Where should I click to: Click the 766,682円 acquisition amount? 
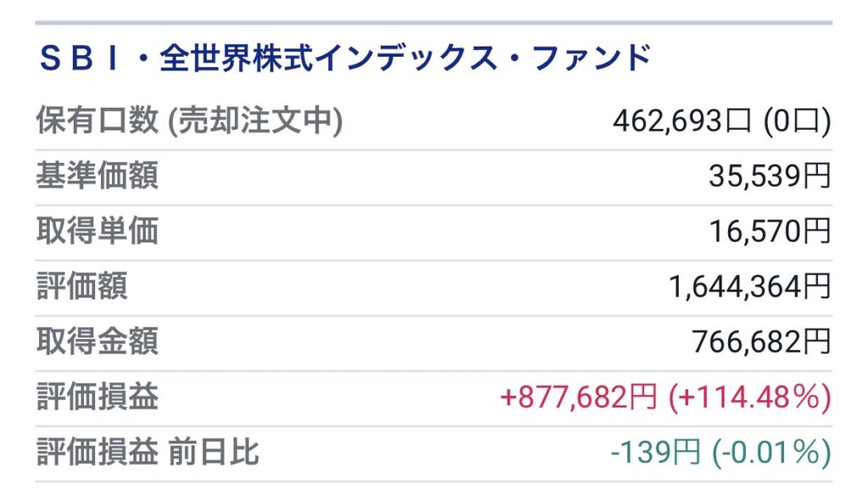click(762, 342)
